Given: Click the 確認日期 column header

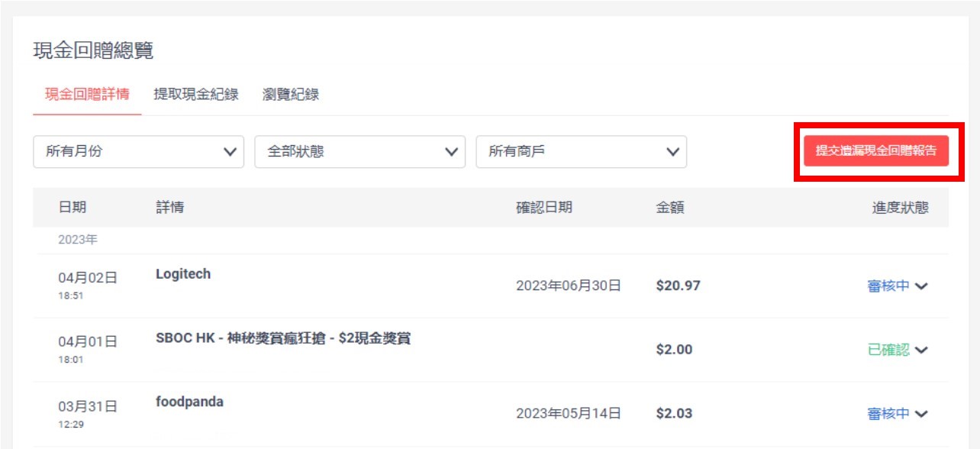Looking at the screenshot, I should coord(544,208).
